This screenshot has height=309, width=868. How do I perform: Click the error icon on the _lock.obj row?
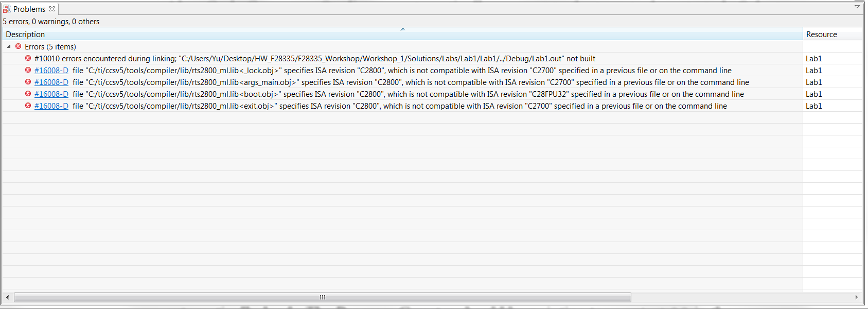click(x=28, y=70)
